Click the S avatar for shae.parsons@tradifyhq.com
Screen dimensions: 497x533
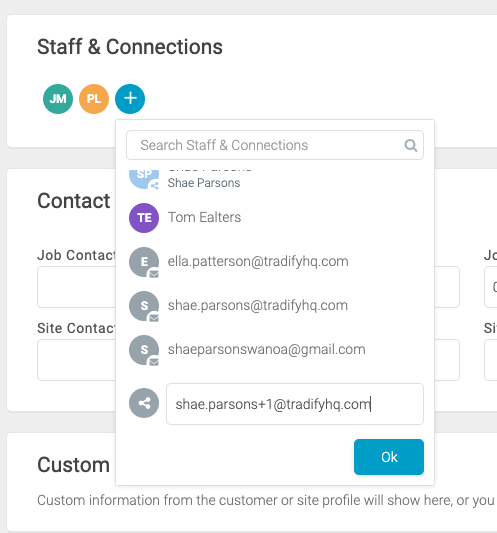[144, 306]
